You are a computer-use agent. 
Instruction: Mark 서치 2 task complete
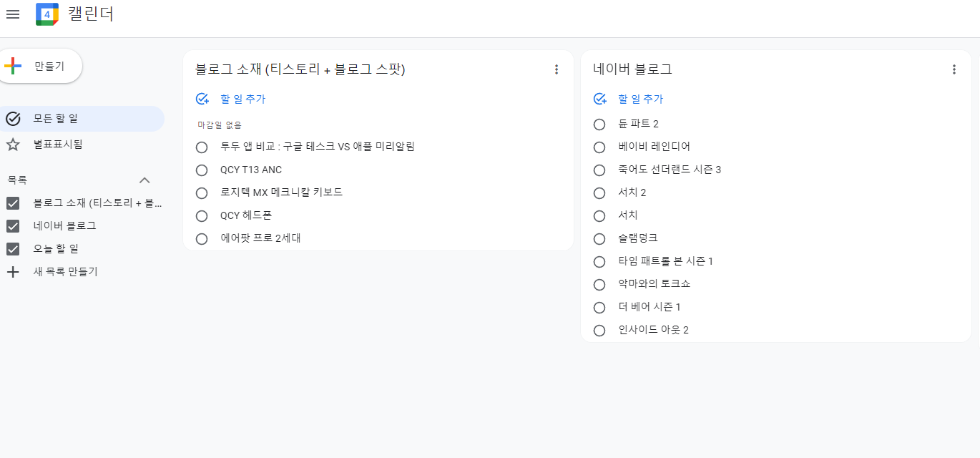coord(599,193)
